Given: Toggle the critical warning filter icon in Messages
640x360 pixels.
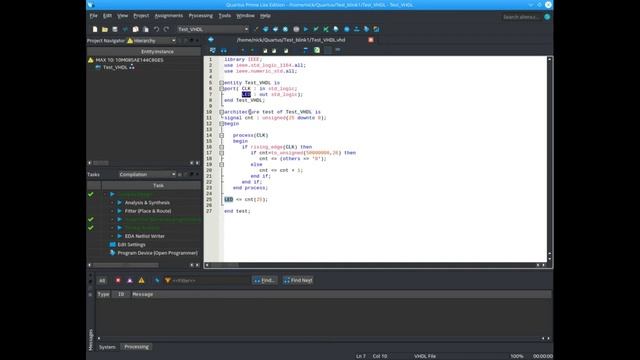Looking at the screenshot, I should pyautogui.click(x=130, y=280).
